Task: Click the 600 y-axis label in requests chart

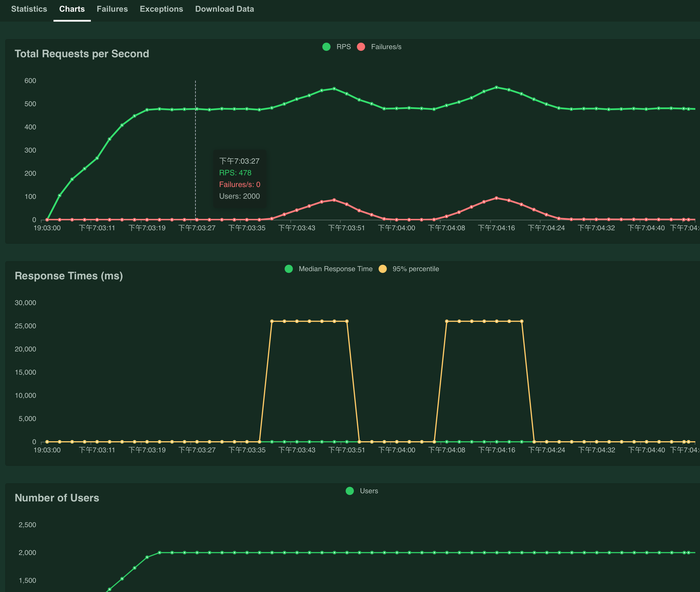Action: pos(30,81)
